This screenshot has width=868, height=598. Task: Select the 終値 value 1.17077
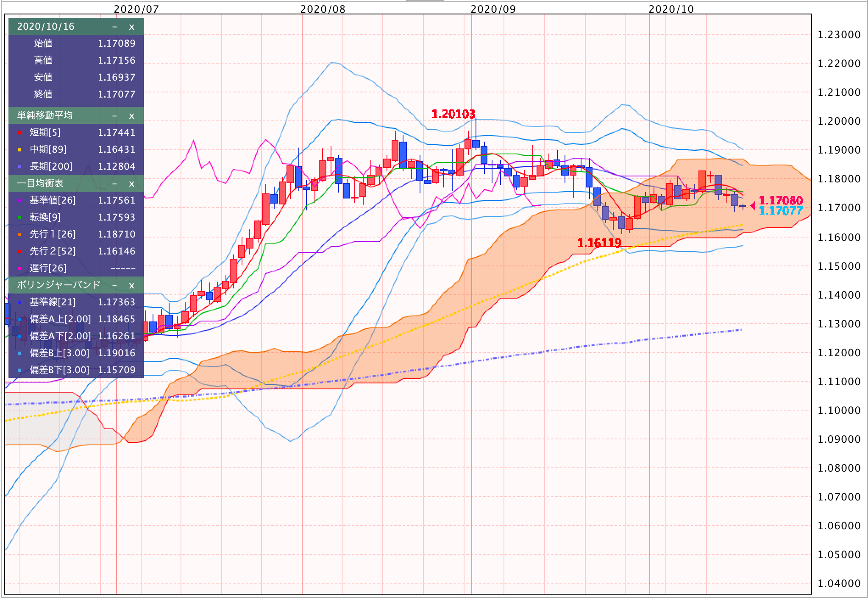(x=117, y=94)
